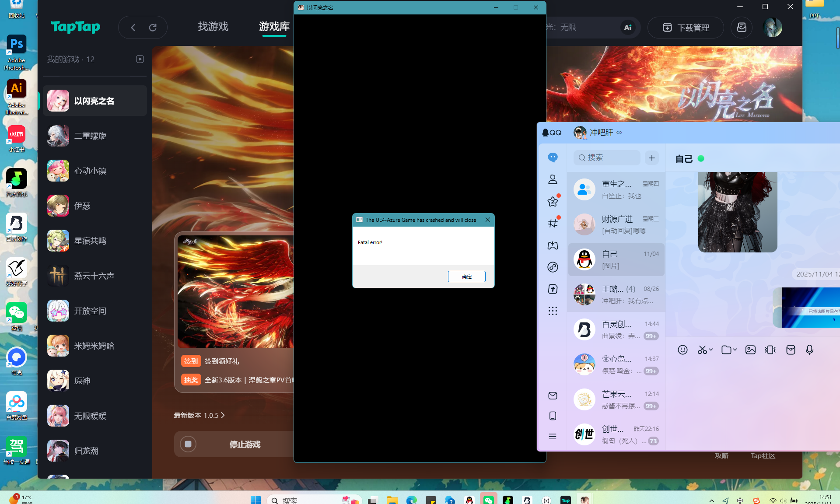Open Adobe Illustrator desktop shortcut

(17, 97)
